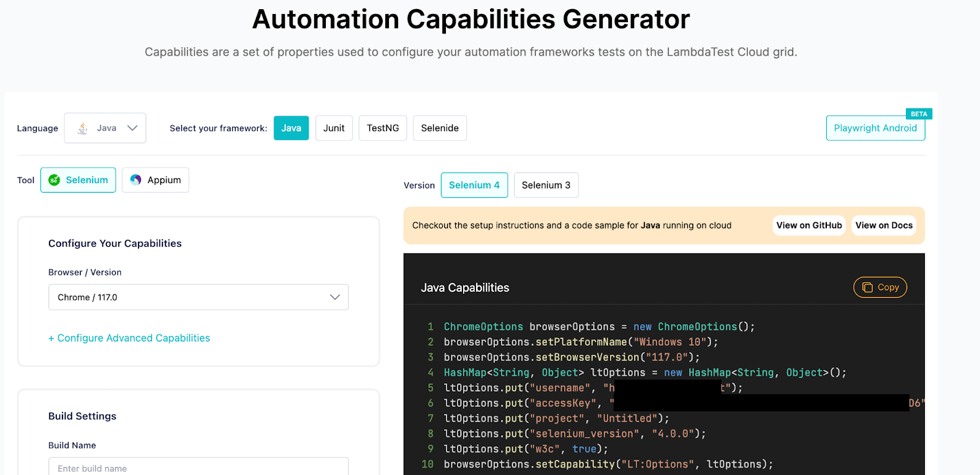Expand Configure Advanced Capabilities
The width and height of the screenshot is (980, 475).
pyautogui.click(x=129, y=338)
